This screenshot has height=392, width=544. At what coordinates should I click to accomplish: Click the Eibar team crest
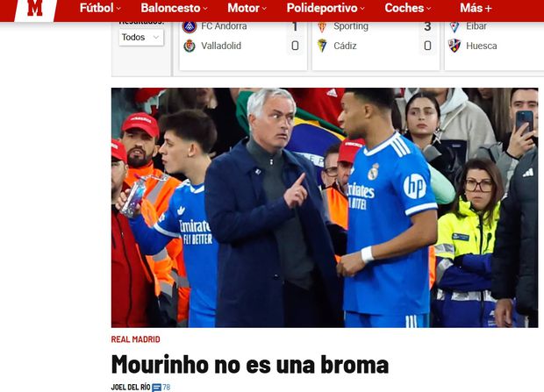coord(455,26)
